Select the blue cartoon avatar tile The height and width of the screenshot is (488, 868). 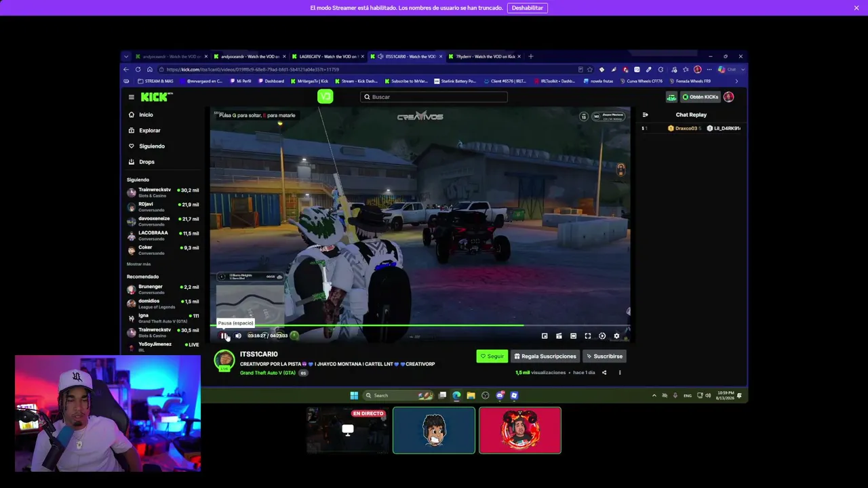tap(434, 430)
